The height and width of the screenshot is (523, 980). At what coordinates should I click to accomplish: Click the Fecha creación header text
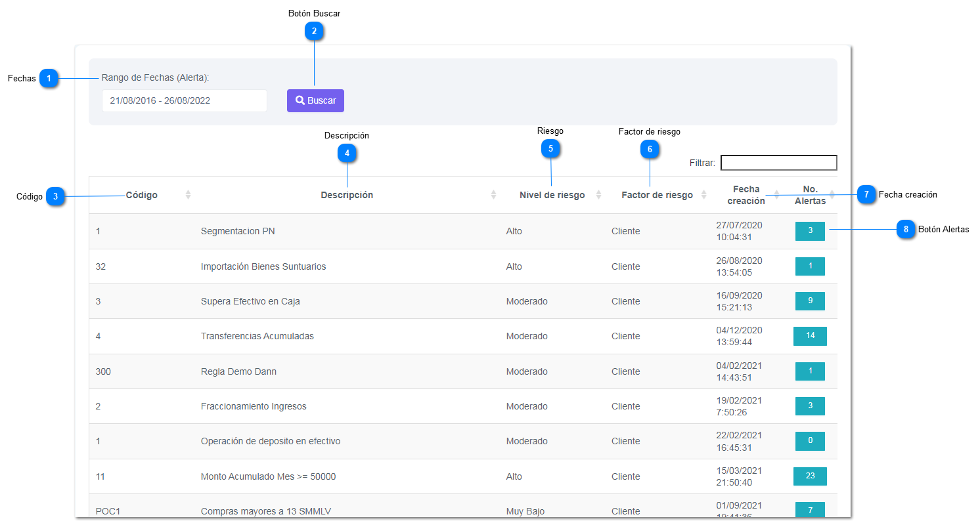[746, 195]
